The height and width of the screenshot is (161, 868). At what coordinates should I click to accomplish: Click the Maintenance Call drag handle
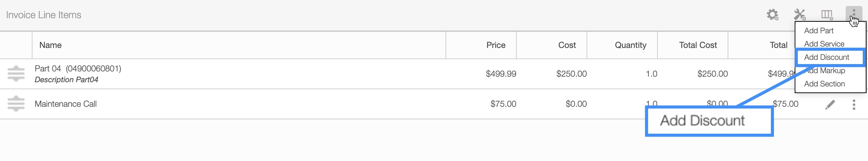pos(16,104)
